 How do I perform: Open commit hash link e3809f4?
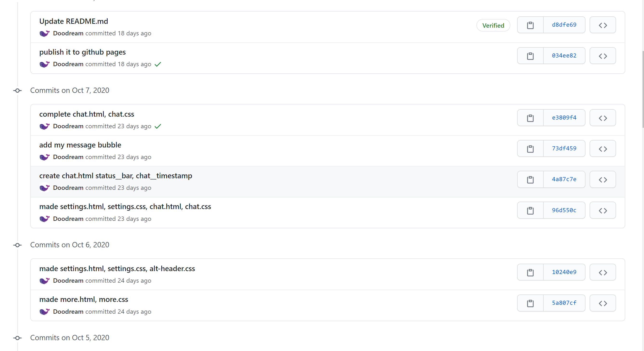(x=564, y=118)
